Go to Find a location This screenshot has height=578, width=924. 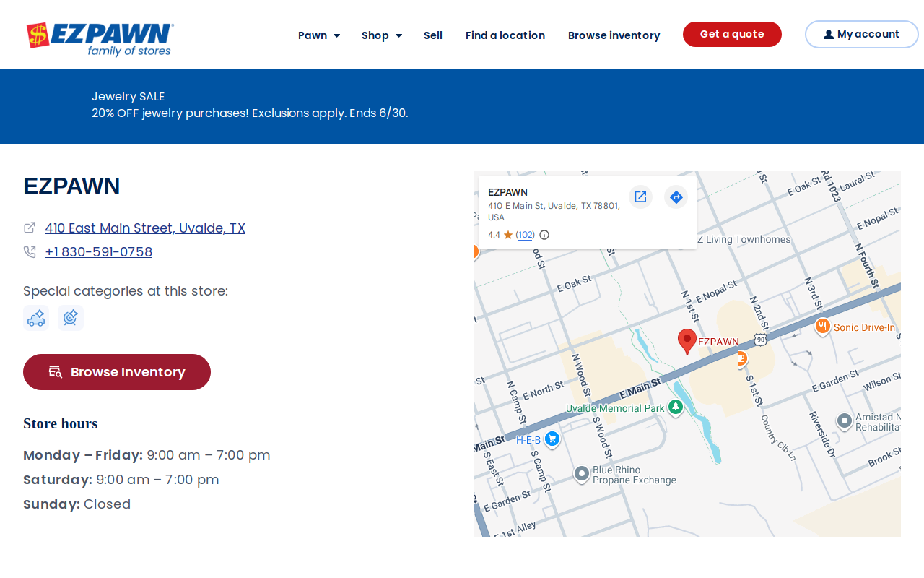point(505,35)
